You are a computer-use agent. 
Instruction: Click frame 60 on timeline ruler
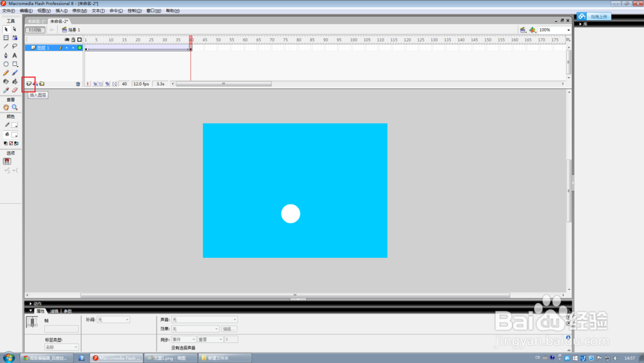[245, 40]
